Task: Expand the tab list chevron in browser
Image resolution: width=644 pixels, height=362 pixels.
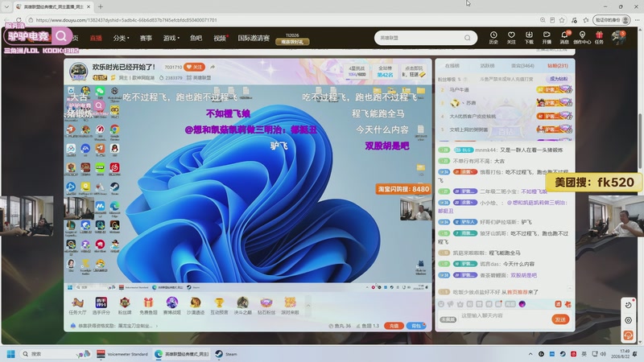Action: [6, 6]
